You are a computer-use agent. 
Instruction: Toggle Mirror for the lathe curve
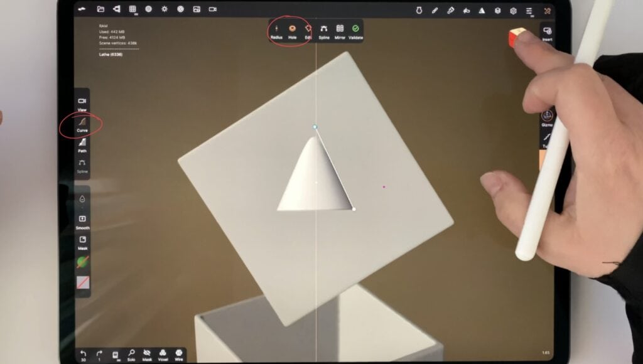[340, 30]
